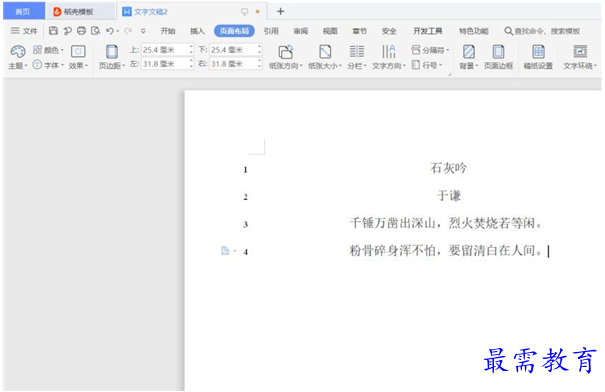Open the page setup dialog launcher
This screenshot has height=392, width=605.
[450, 74]
